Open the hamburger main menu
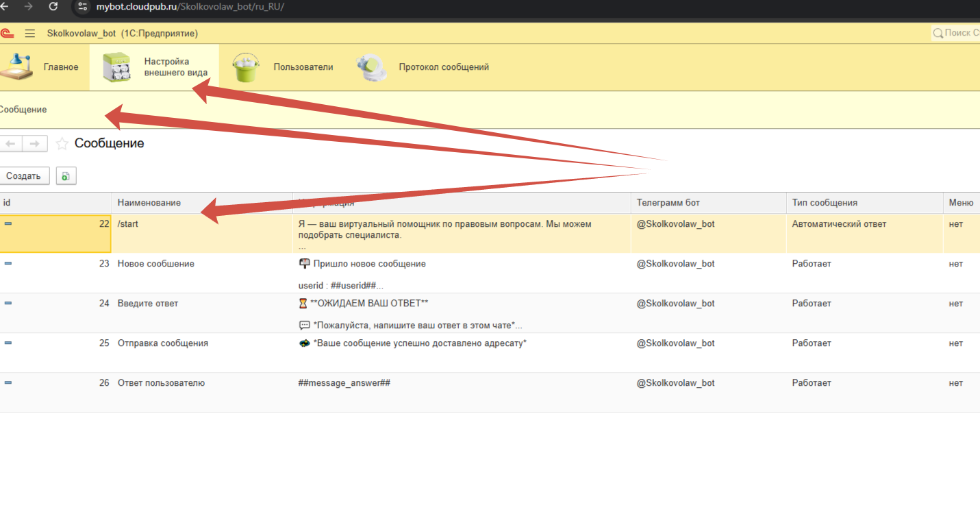 pos(30,34)
